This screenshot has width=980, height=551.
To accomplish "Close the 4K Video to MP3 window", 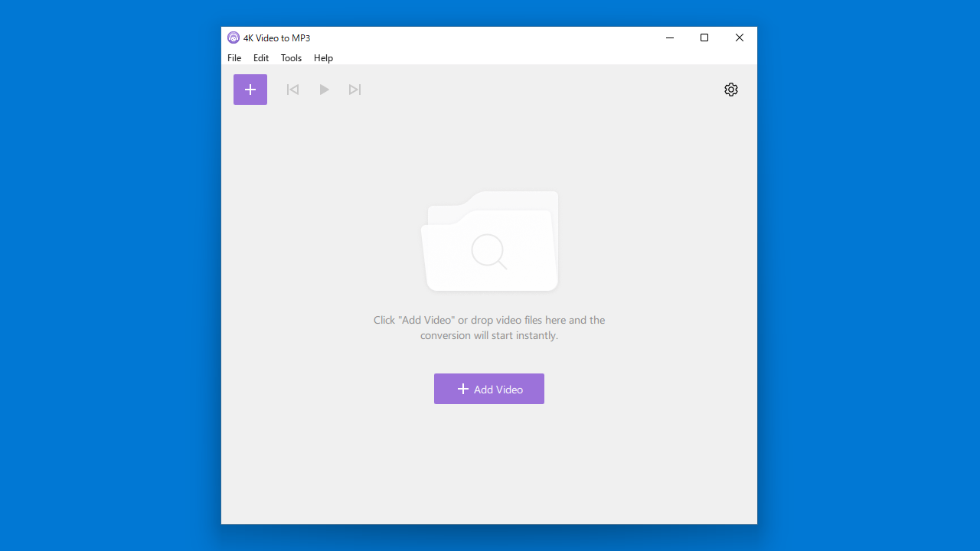I will pyautogui.click(x=740, y=37).
